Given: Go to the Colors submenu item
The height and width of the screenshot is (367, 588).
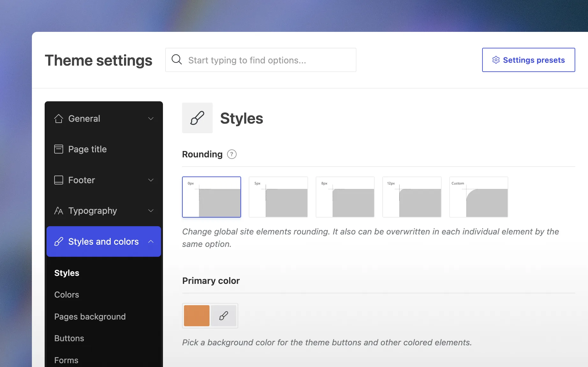Looking at the screenshot, I should (x=67, y=295).
